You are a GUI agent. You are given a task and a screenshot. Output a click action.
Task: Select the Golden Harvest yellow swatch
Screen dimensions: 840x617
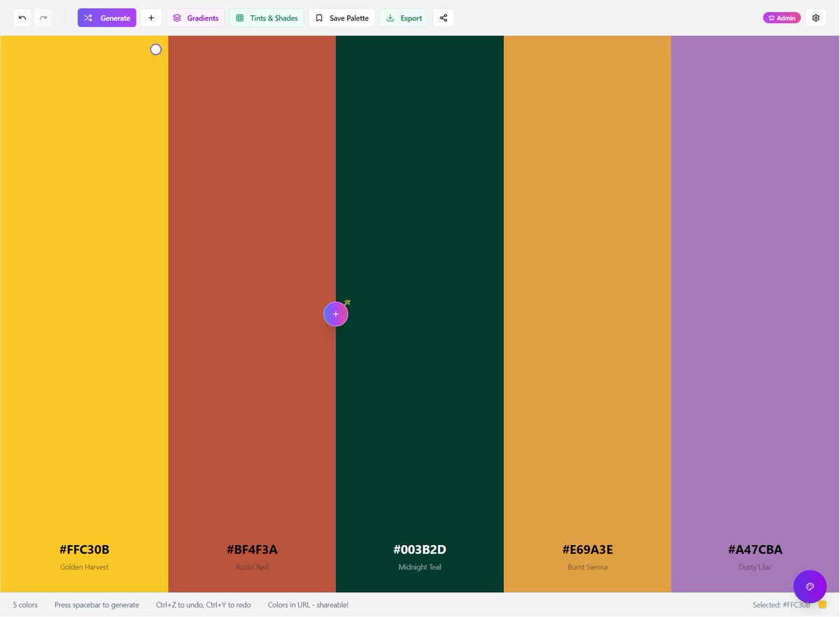[x=84, y=314]
